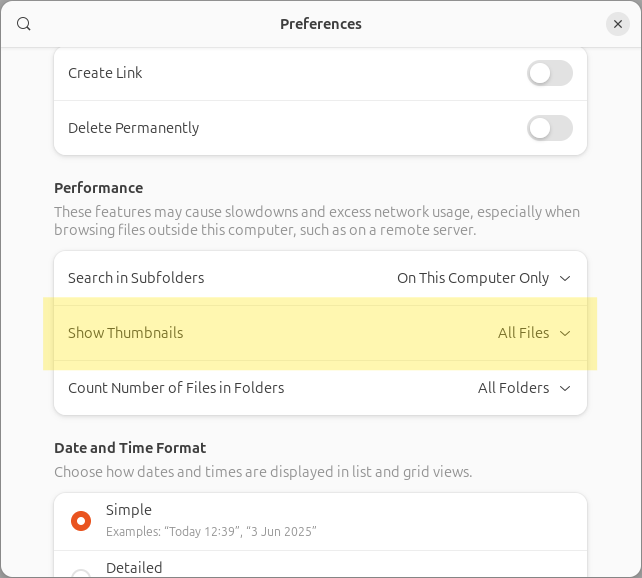Screen dimensions: 642x578
Task: Close the Preferences window
Action: click(x=618, y=24)
